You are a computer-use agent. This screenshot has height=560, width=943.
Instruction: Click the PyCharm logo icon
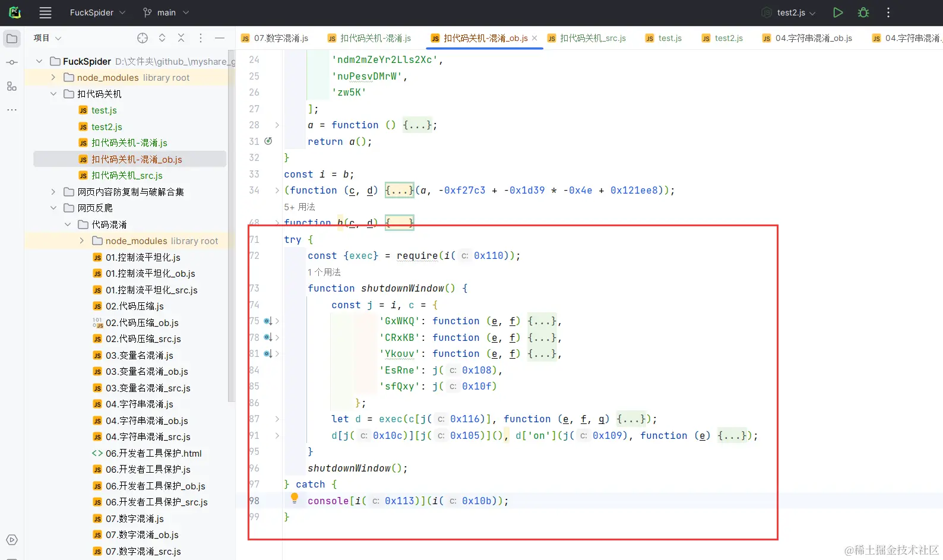click(x=15, y=12)
